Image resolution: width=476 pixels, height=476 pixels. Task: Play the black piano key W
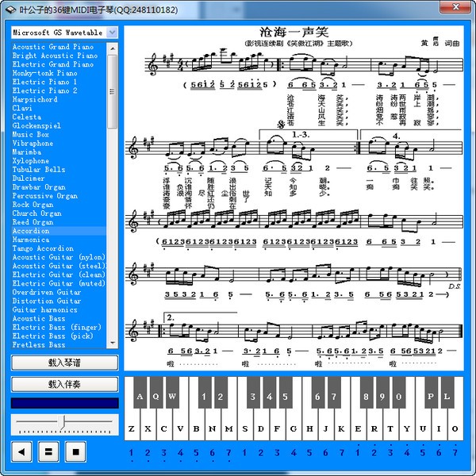point(172,393)
